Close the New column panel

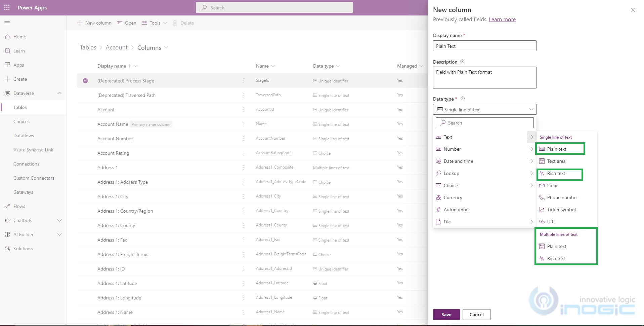[x=633, y=10]
